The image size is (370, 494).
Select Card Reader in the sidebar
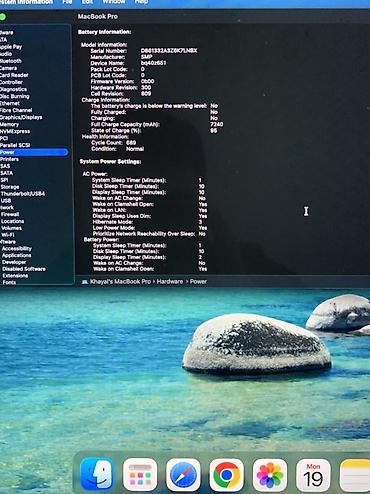(x=14, y=75)
